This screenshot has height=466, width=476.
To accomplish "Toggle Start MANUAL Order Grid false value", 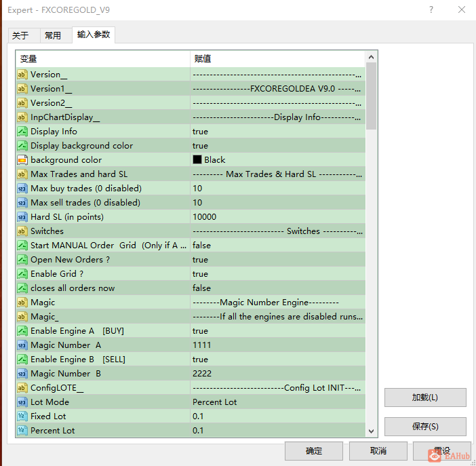I will (x=278, y=246).
